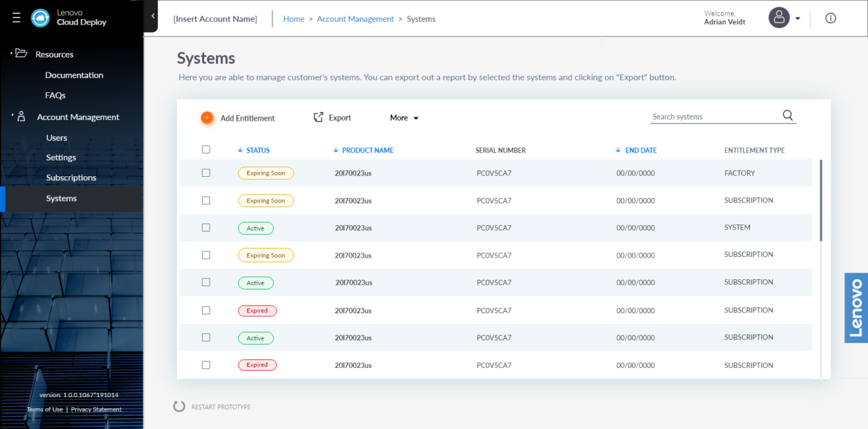Click the Lenovo Cloud Deploy logo
This screenshot has width=868, height=429.
click(x=41, y=18)
